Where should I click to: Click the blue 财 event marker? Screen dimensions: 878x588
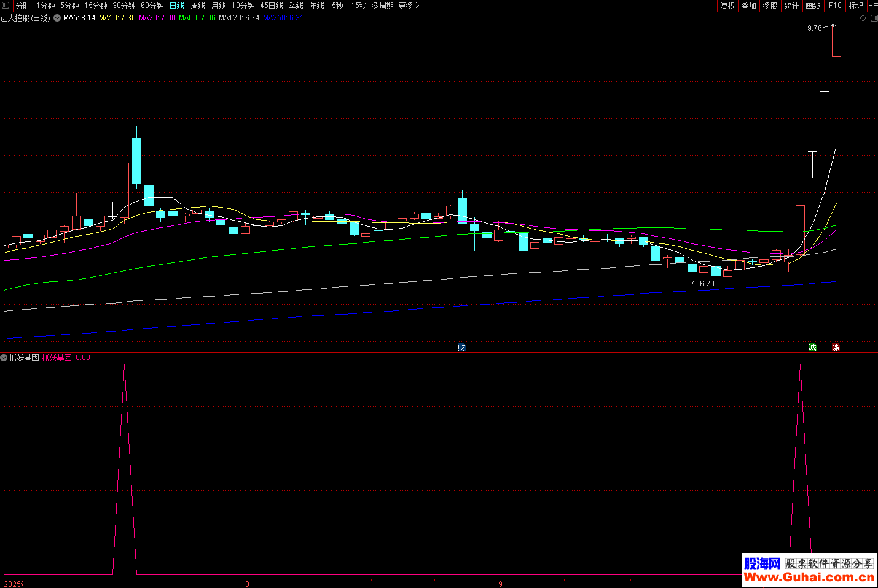(461, 348)
